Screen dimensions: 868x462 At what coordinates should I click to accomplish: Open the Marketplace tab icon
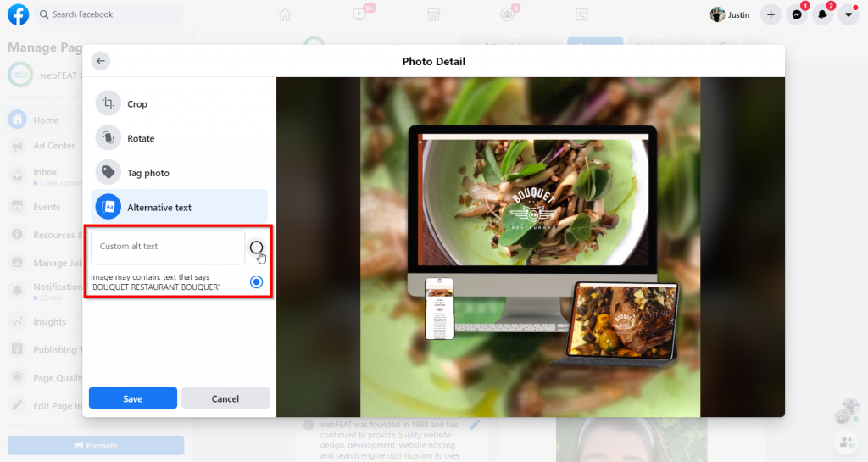[433, 14]
